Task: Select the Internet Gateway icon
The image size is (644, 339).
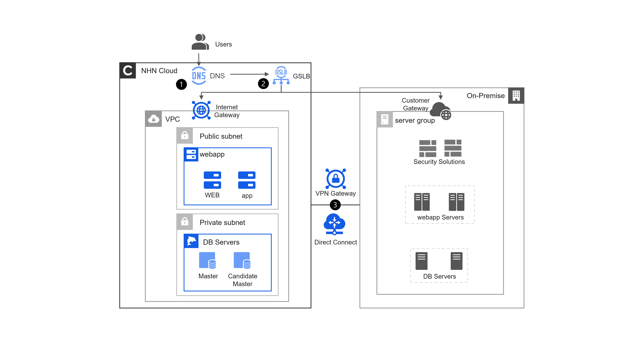Action: pyautogui.click(x=201, y=110)
